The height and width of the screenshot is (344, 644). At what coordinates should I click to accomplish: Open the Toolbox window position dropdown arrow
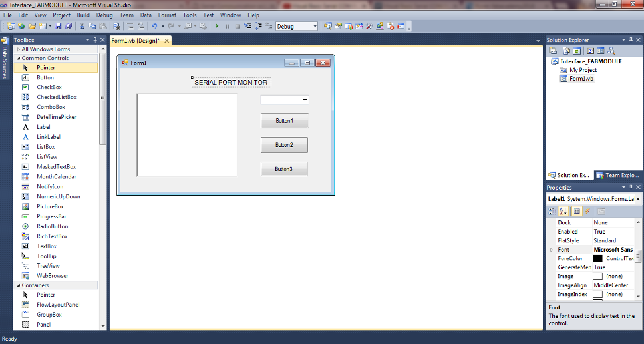pyautogui.click(x=88, y=39)
